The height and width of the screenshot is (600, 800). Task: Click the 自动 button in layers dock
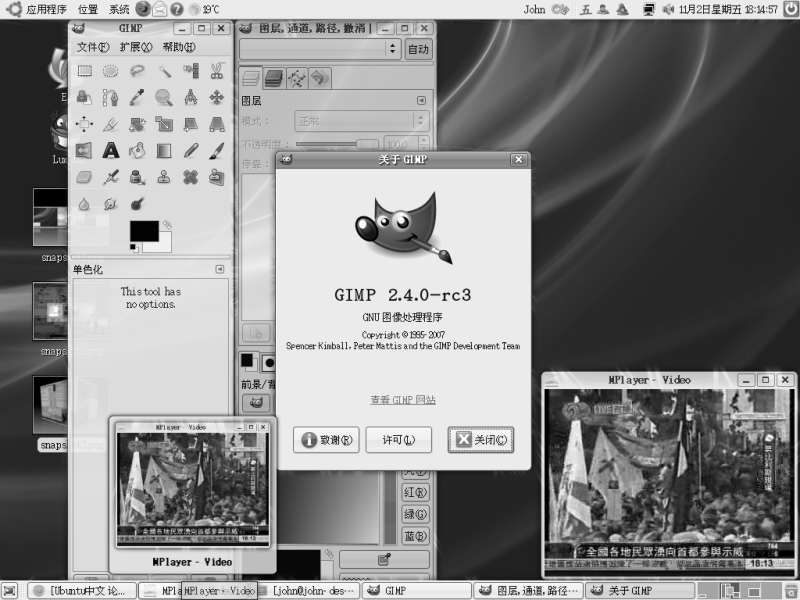(x=418, y=49)
